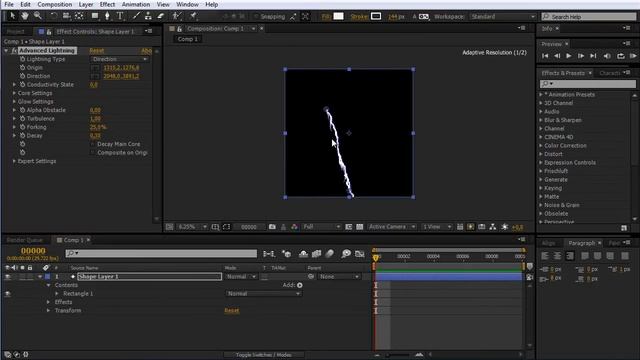
Task: Select the Selection arrow tool
Action: (x=13, y=16)
